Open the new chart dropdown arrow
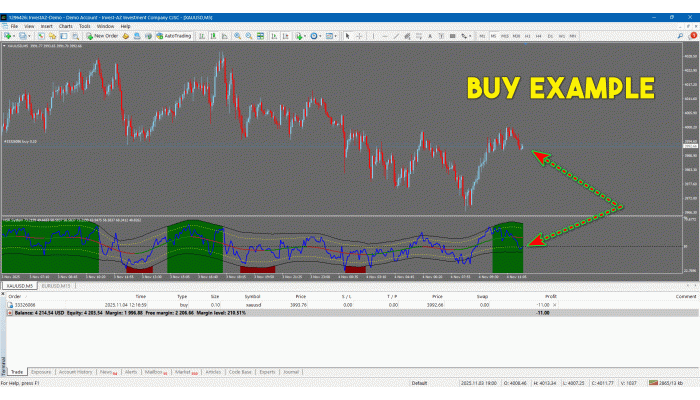 16,35
